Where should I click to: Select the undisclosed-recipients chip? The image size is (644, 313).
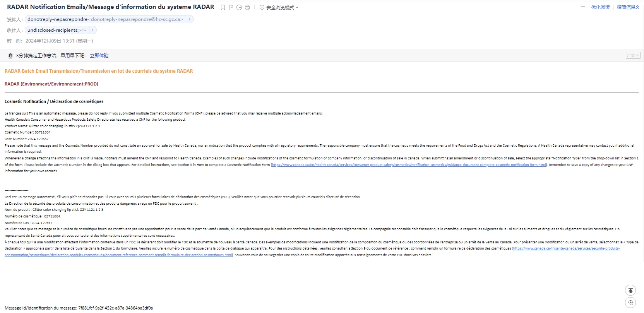point(57,30)
